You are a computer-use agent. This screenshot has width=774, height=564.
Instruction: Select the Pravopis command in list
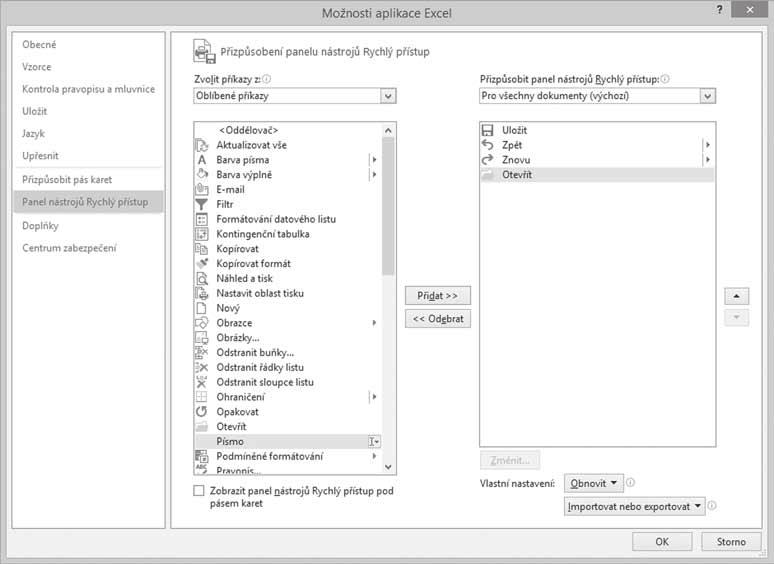[288, 470]
